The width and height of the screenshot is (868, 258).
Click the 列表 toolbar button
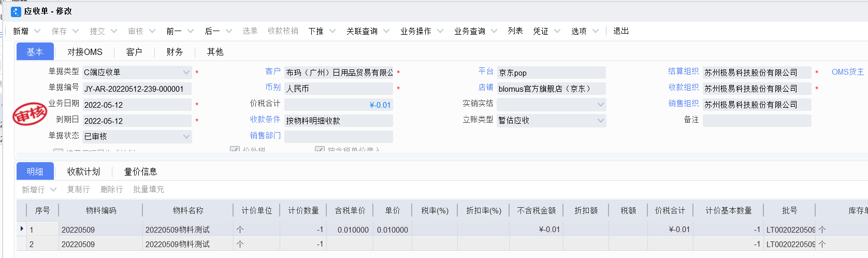coord(515,31)
